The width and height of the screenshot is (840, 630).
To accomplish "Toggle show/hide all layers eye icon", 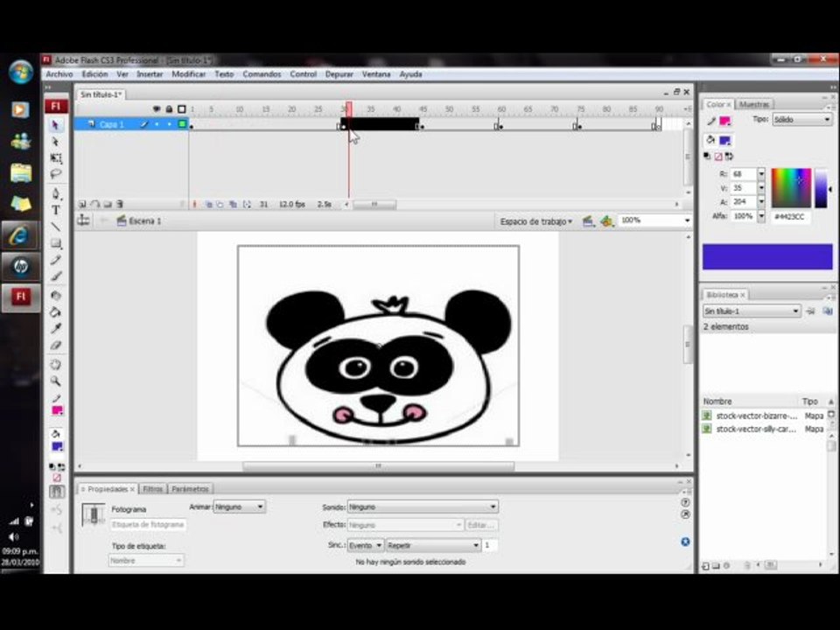I will pos(157,109).
